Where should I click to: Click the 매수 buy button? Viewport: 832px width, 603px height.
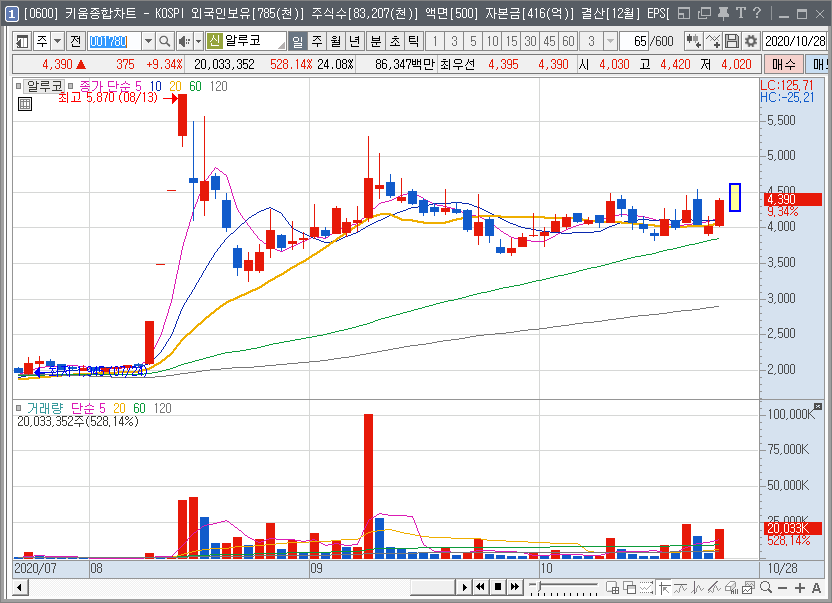point(784,65)
